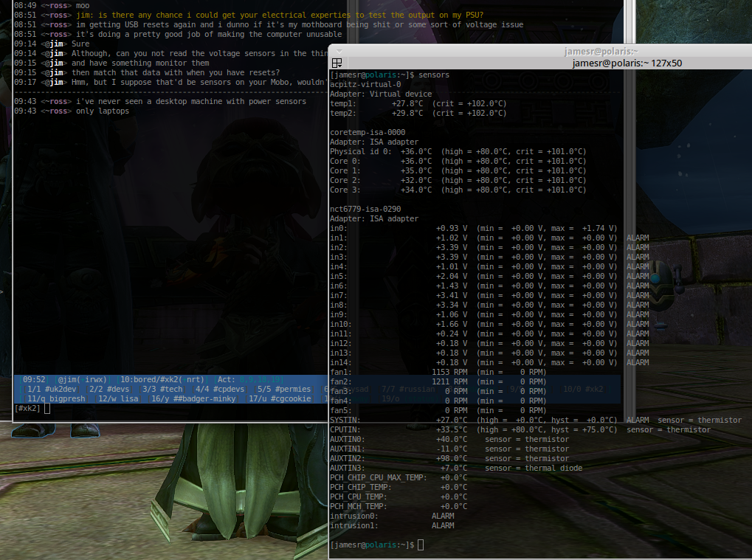Click ross's 'only laptops' message in IRC

point(102,111)
